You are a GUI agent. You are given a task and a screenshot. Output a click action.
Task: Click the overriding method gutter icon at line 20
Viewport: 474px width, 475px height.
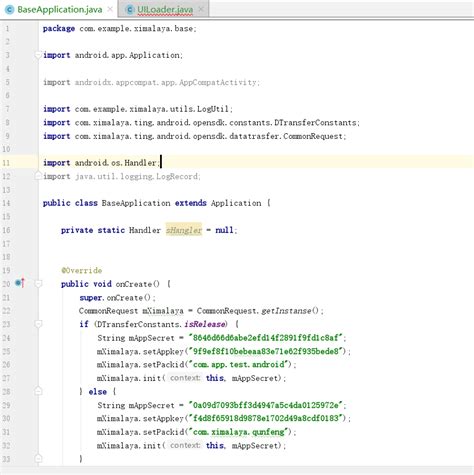point(20,283)
